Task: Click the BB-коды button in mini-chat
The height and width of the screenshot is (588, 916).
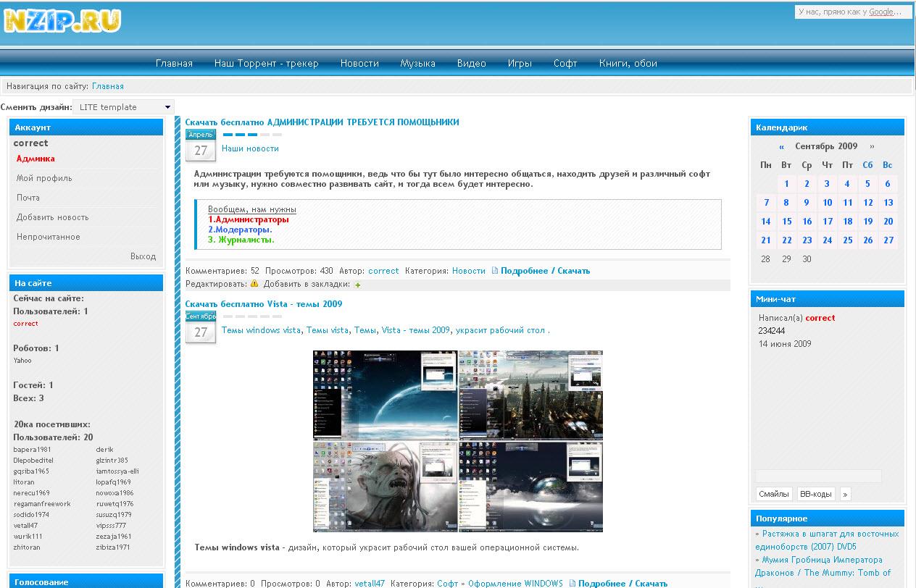Action: point(816,494)
